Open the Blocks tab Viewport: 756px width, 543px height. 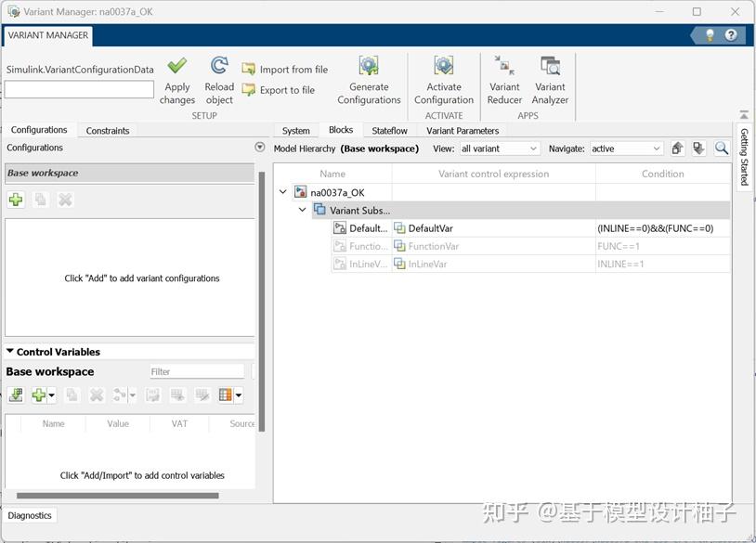click(x=341, y=130)
